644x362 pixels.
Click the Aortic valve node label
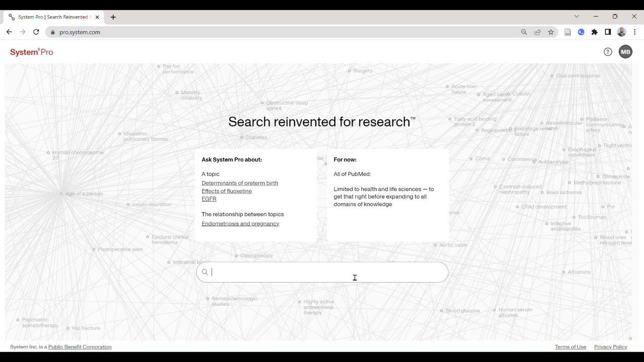(x=453, y=245)
